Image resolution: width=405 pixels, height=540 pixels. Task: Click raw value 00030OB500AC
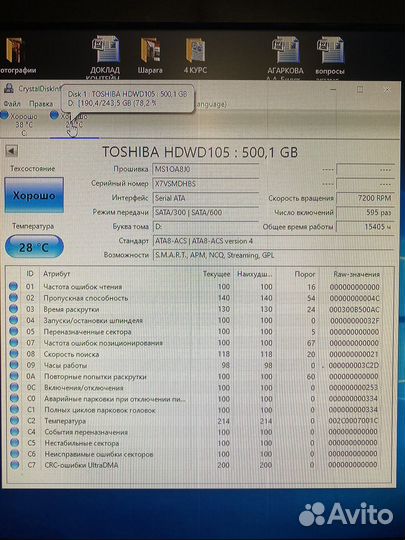[354, 309]
